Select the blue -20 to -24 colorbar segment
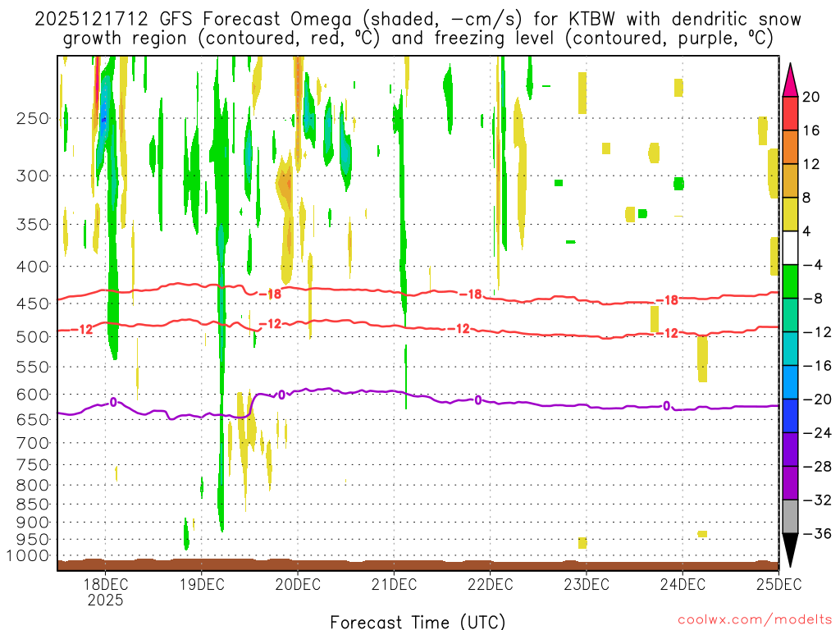The height and width of the screenshot is (630, 840). tap(790, 416)
